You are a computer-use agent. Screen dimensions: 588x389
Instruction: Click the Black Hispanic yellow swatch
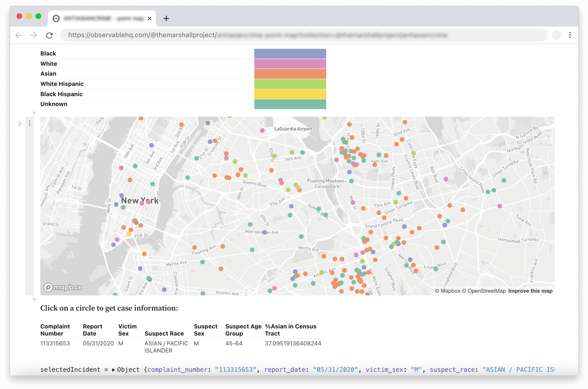(290, 94)
